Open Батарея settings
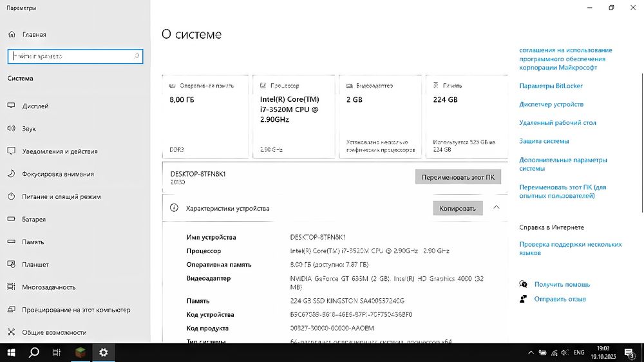The width and height of the screenshot is (644, 362). (33, 219)
